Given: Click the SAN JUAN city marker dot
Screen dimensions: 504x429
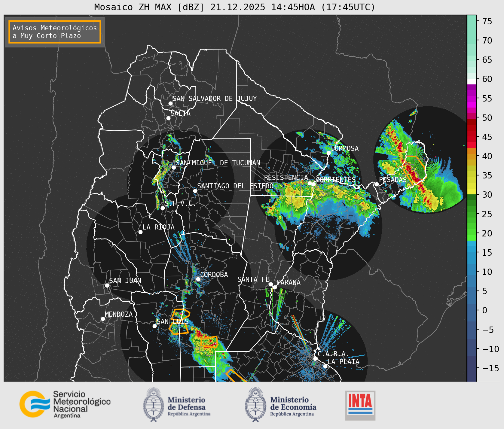Looking at the screenshot, I should (107, 285).
